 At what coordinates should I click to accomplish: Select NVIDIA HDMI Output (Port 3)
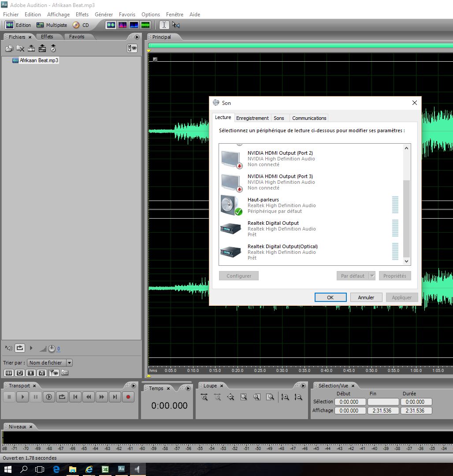[310, 182]
